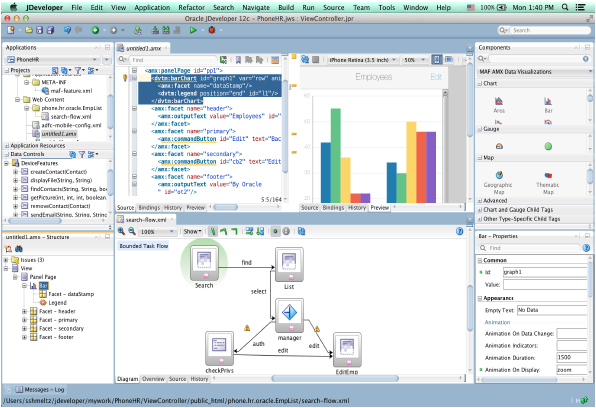This screenshot has height=408, width=596.
Task: Click the red Debug bug icon
Action: (x=212, y=30)
